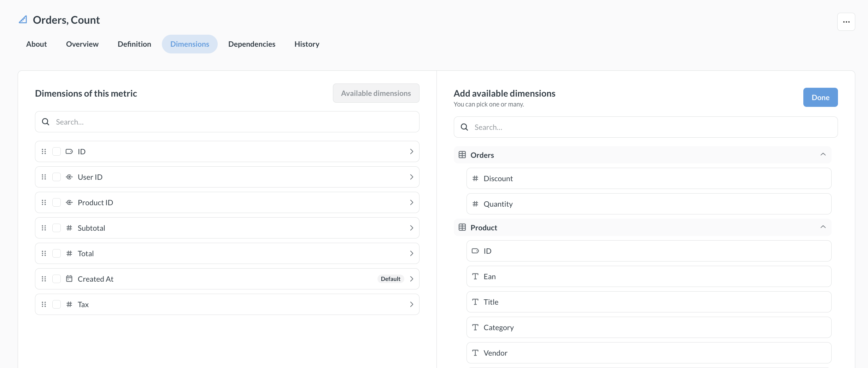Click the number icon of Tax
Screen dimensions: 868x368
69,304
